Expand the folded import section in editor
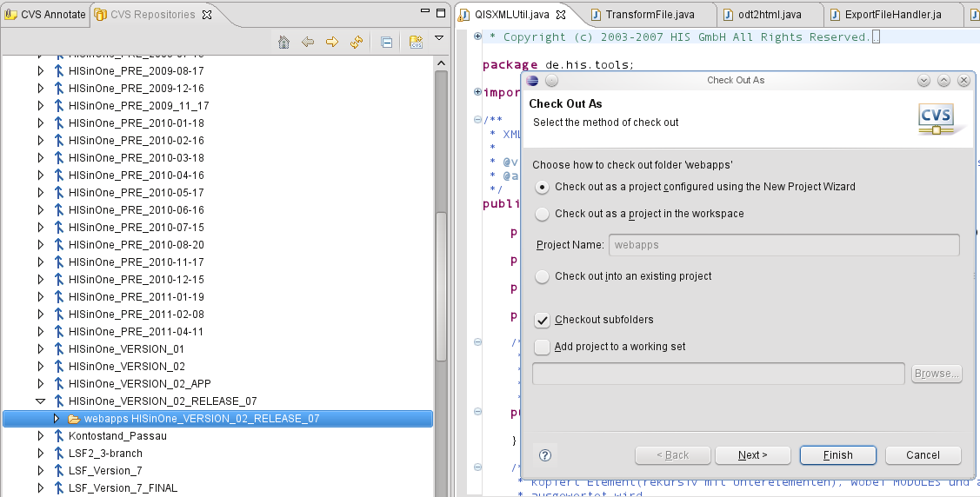 tap(477, 92)
